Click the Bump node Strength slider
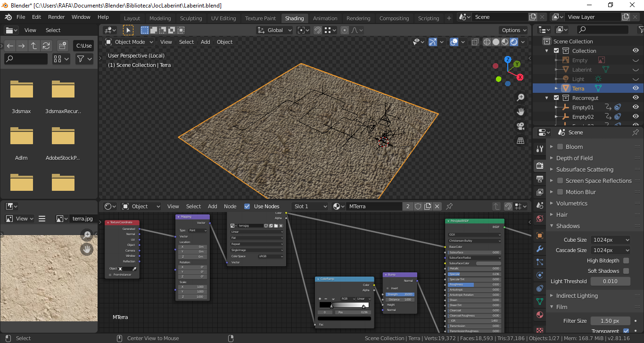 coord(400,294)
